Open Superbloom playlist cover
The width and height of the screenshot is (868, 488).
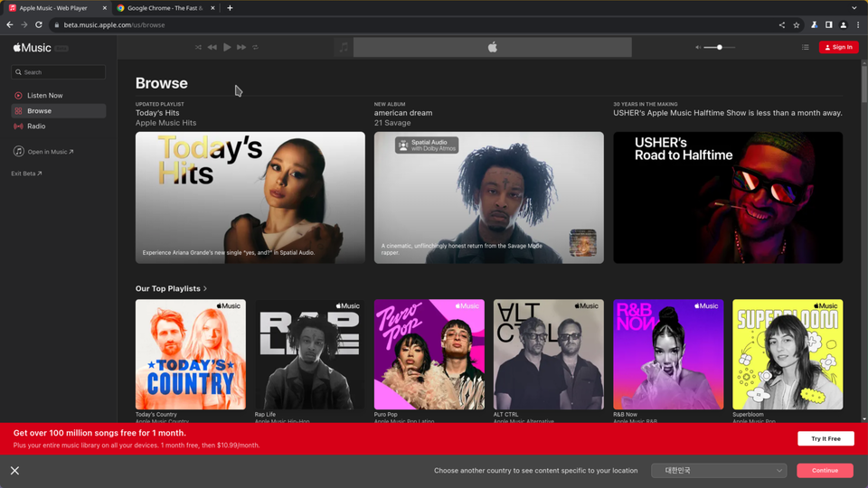click(788, 354)
